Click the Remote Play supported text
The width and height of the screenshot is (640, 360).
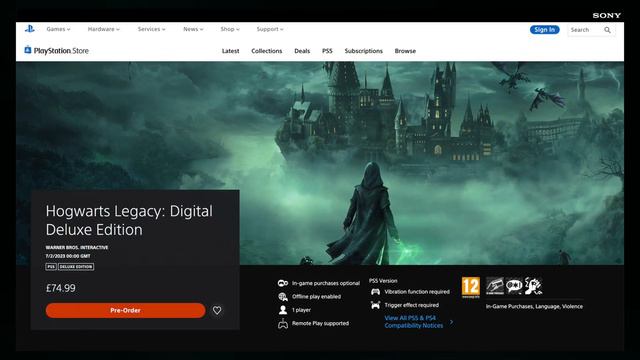[x=320, y=323]
